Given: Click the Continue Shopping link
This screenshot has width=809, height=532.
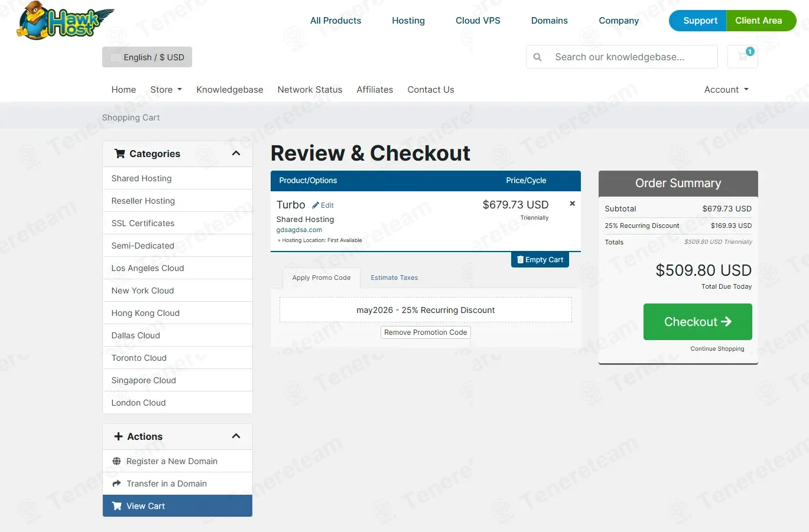Looking at the screenshot, I should tap(717, 349).
